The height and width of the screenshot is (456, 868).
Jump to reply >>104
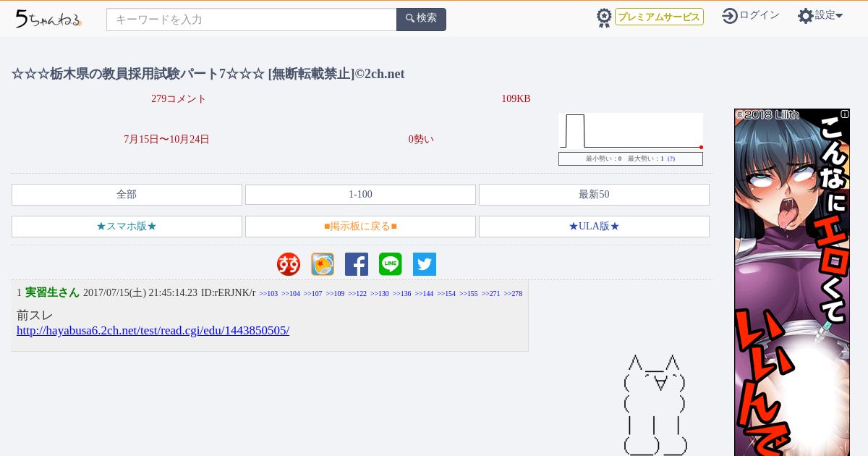[291, 294]
